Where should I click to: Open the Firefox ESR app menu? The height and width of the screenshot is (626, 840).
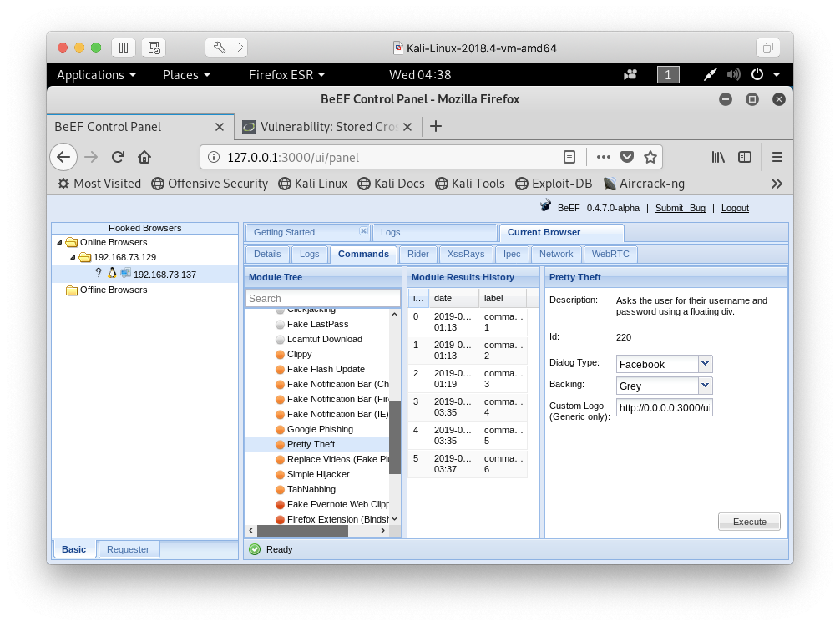[x=287, y=75]
